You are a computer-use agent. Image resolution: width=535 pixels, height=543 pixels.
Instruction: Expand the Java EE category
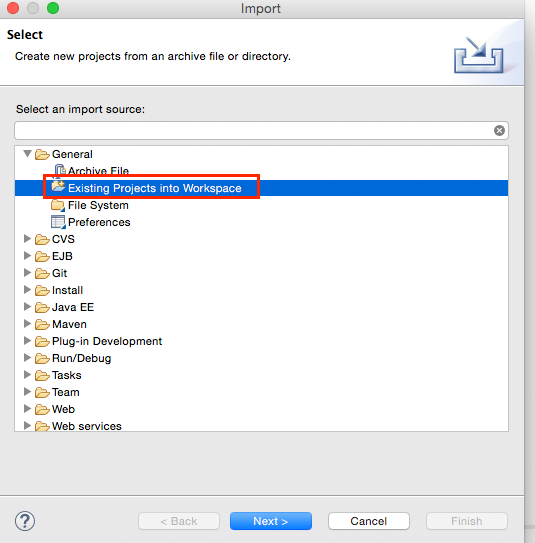click(27, 306)
